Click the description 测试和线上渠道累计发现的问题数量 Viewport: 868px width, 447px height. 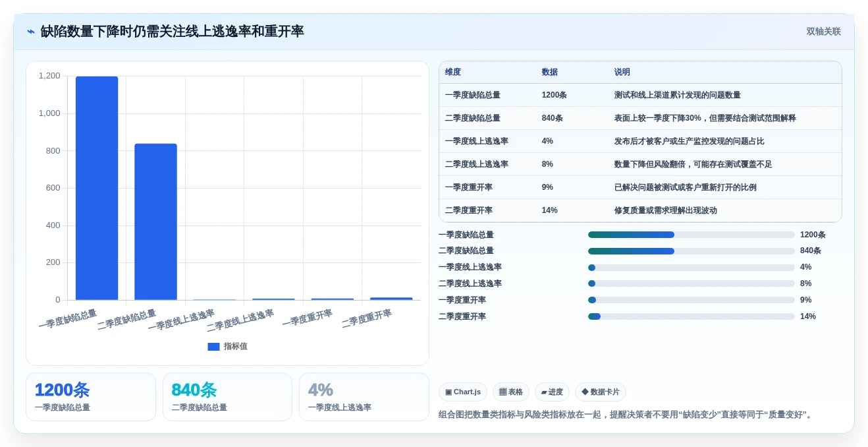(x=678, y=96)
